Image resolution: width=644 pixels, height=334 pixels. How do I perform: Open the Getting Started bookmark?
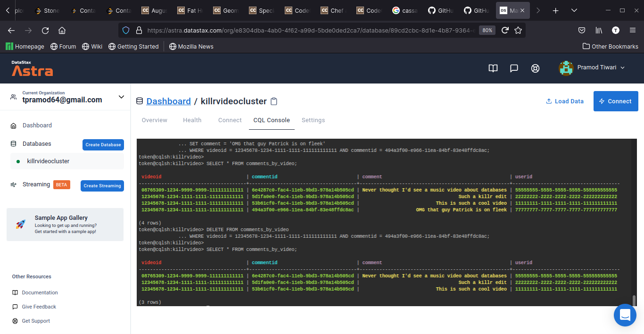click(133, 47)
